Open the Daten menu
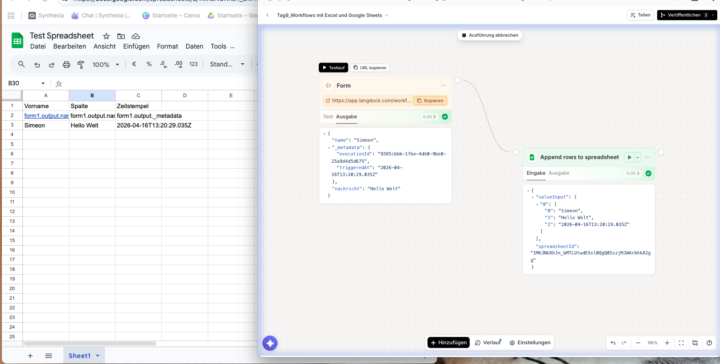Viewport: 720px width, 364px height. pyautogui.click(x=194, y=46)
